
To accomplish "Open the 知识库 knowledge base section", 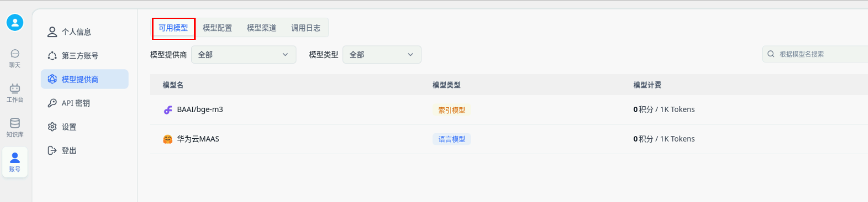I will [x=15, y=127].
